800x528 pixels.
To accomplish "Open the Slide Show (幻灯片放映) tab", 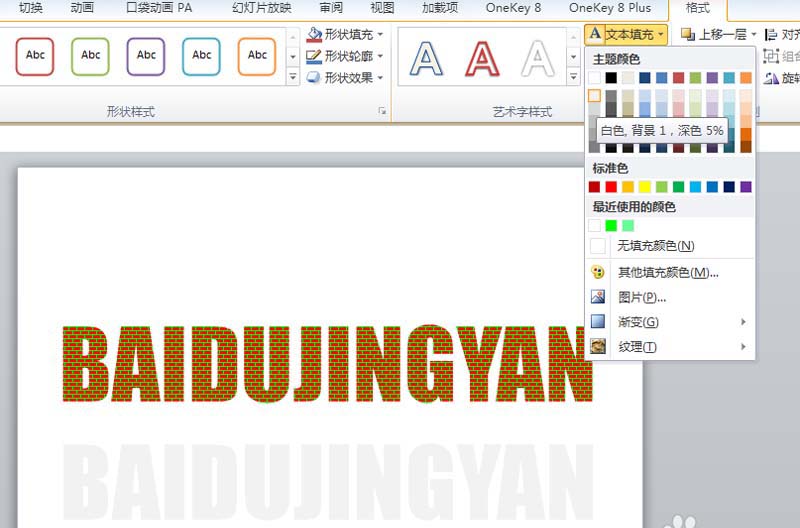I will tap(261, 8).
